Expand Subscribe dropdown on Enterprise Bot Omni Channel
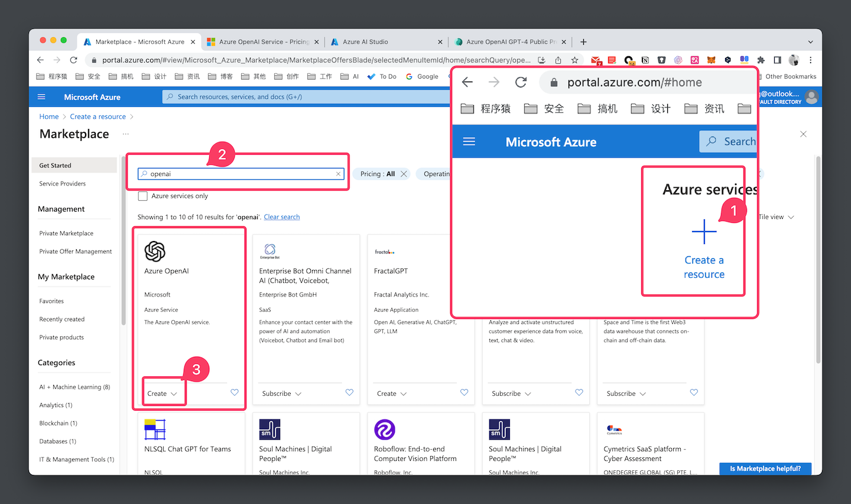 coord(282,394)
